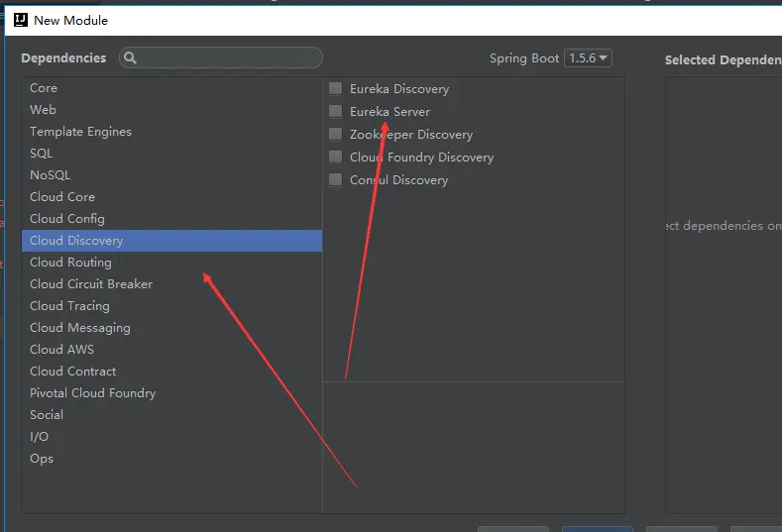Select the Core category
Viewport: 782px width, 532px height.
point(171,88)
